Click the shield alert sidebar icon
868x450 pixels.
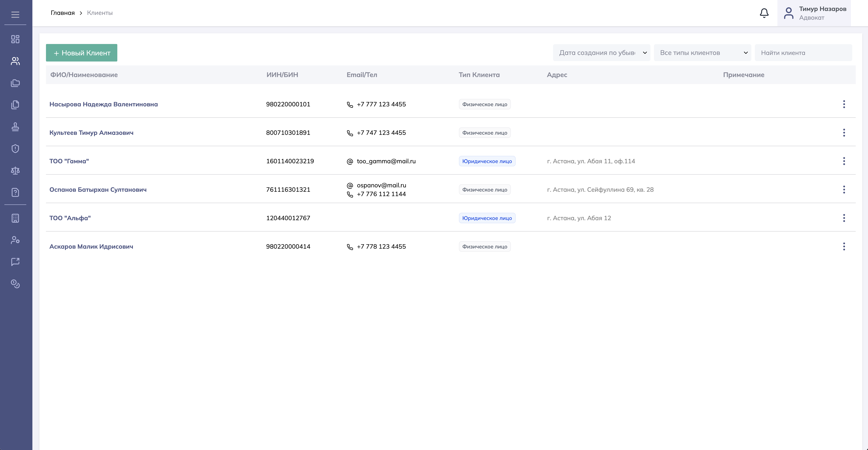point(15,149)
